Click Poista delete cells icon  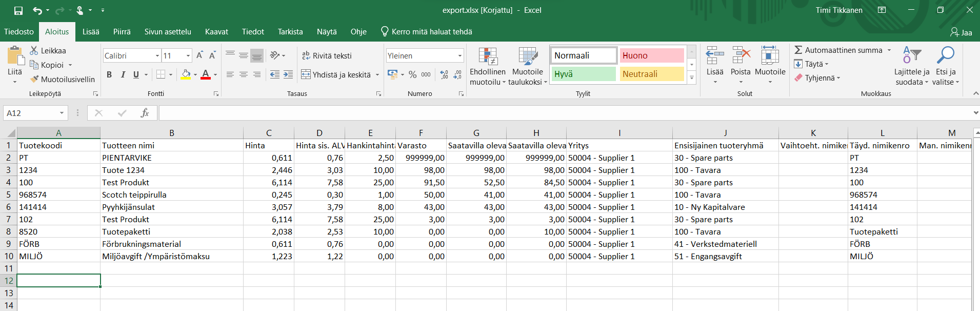[741, 55]
